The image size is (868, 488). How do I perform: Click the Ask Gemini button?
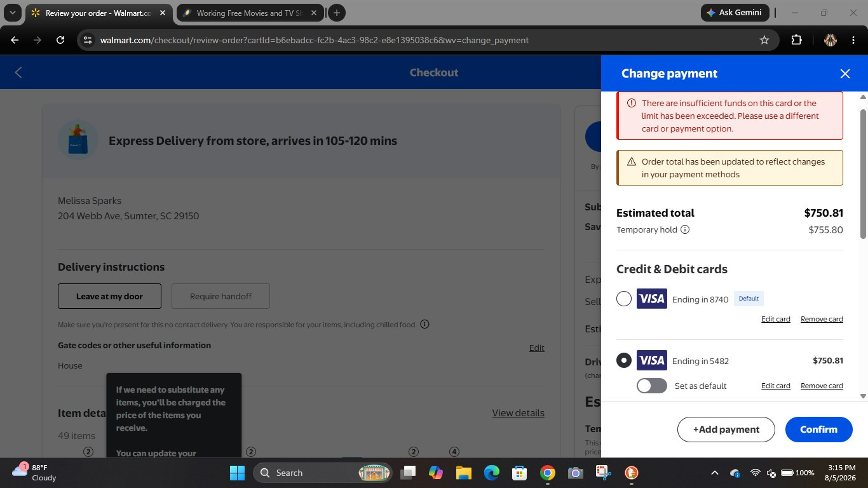coord(735,13)
